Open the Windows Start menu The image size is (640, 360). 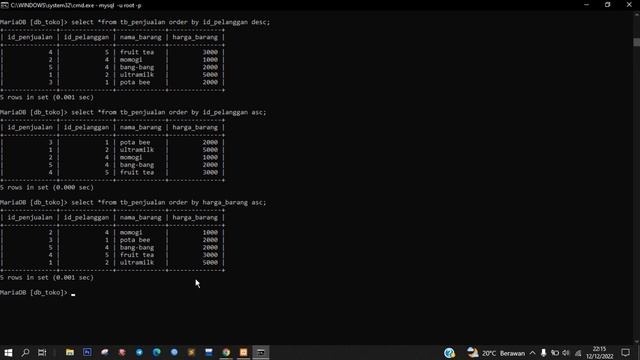(x=8, y=352)
